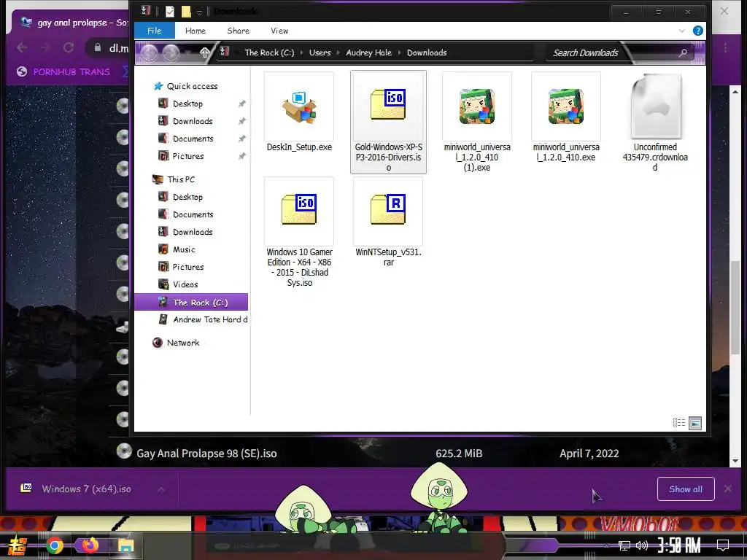Click Explorer Forward navigation arrow

pos(171,52)
